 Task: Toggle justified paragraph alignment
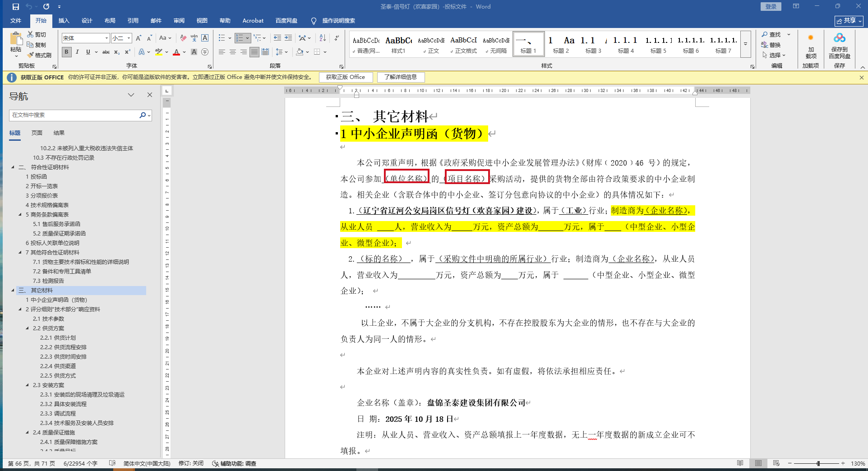click(x=254, y=52)
